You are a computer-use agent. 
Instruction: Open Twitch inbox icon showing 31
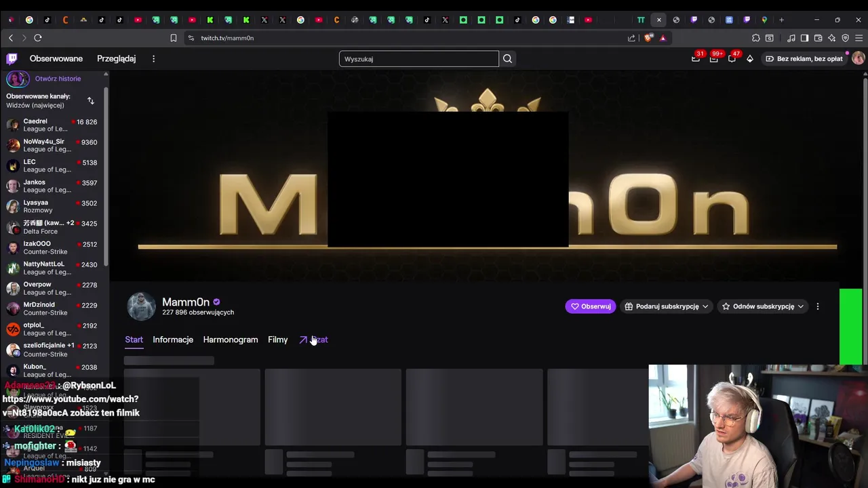pos(696,59)
